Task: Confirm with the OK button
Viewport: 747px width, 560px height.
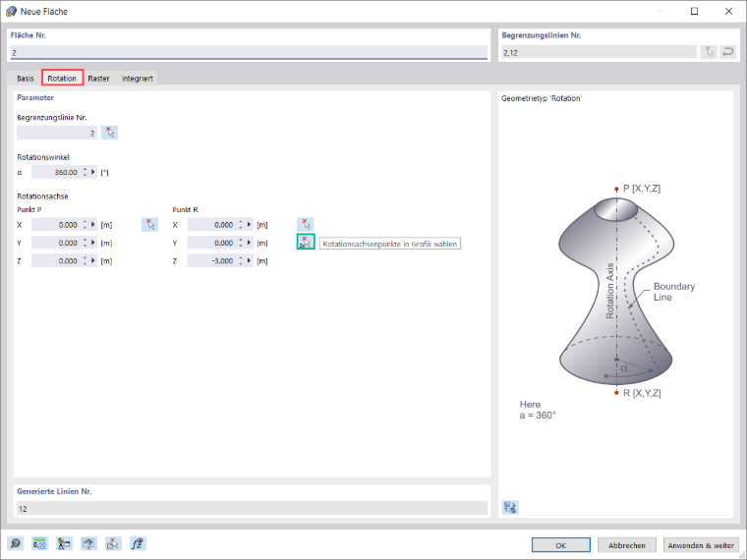Action: [x=560, y=544]
